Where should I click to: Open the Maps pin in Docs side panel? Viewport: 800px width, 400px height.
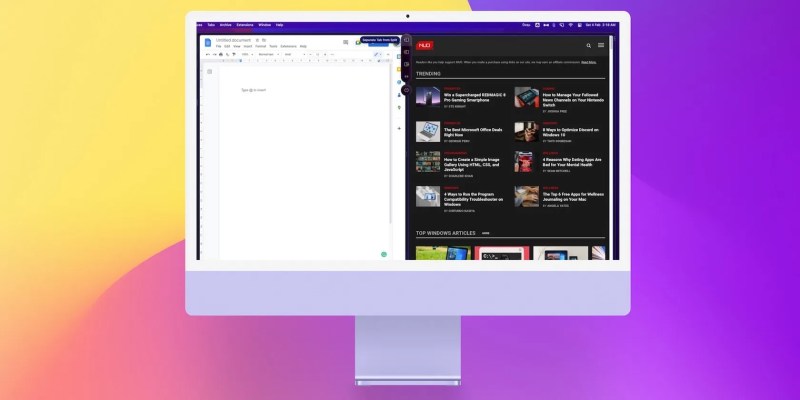tap(399, 108)
